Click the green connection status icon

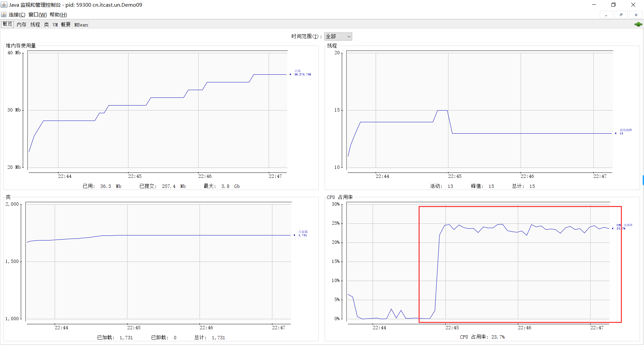[638, 24]
